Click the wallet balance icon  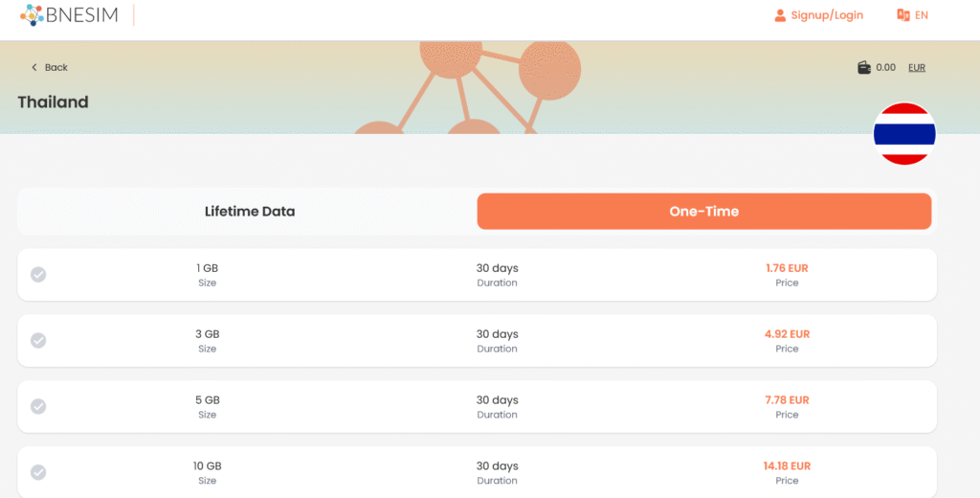[864, 68]
